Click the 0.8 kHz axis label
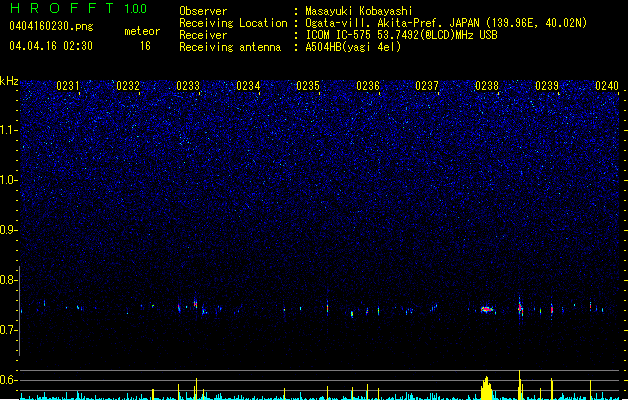 click(9, 280)
